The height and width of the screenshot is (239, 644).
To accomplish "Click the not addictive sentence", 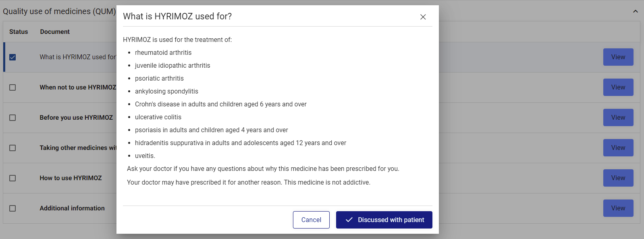I will [x=327, y=182].
